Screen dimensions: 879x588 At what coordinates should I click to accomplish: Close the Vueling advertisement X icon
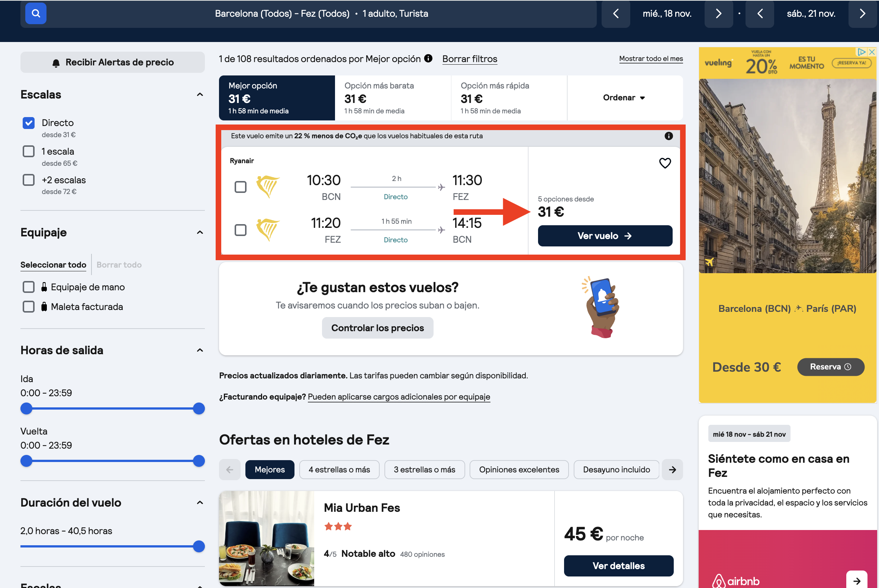872,52
